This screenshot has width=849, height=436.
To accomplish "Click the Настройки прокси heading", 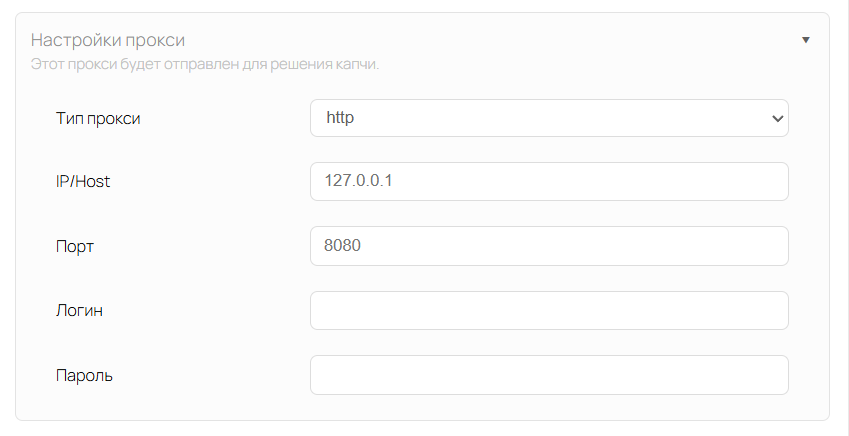I will coord(108,40).
